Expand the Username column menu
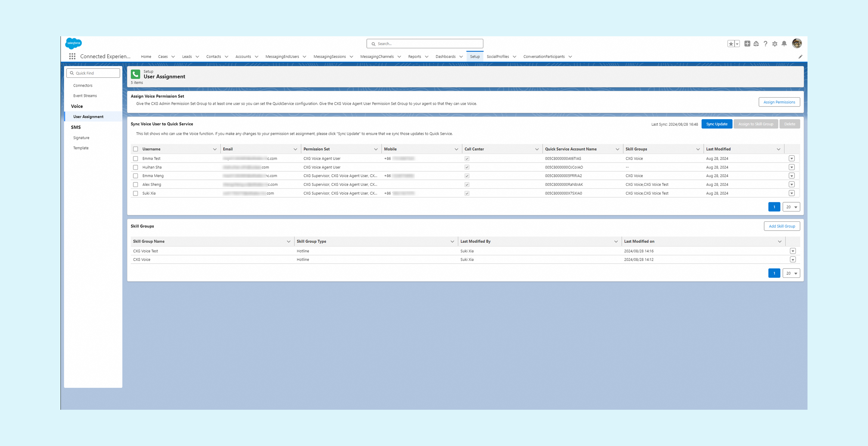The height and width of the screenshot is (446, 868). pos(215,149)
